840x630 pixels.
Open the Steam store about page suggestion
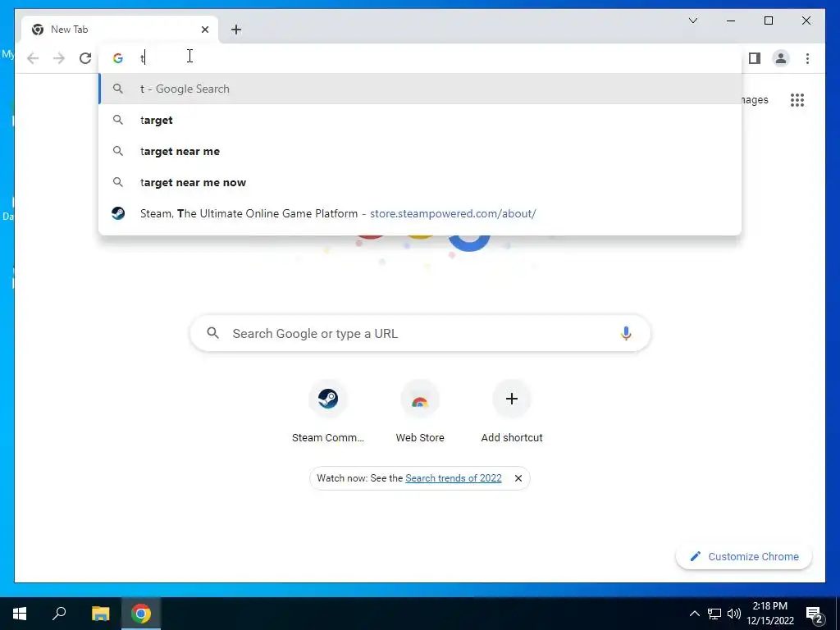421,213
